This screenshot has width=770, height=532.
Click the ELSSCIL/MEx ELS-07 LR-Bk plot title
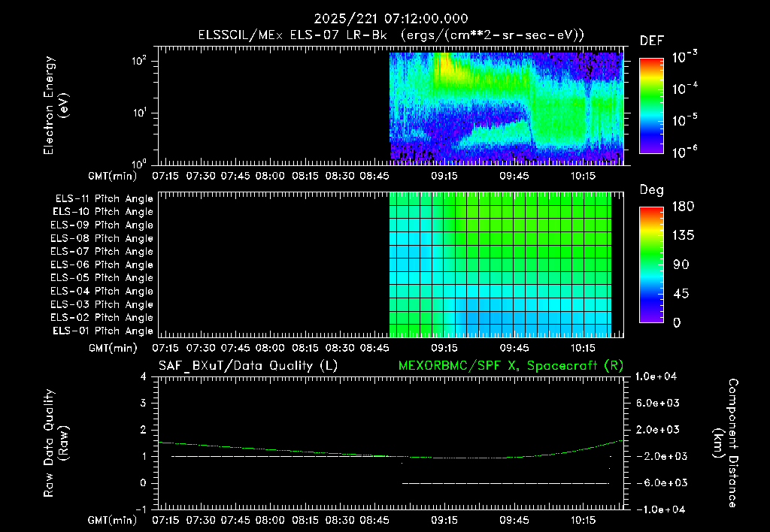tap(391, 35)
